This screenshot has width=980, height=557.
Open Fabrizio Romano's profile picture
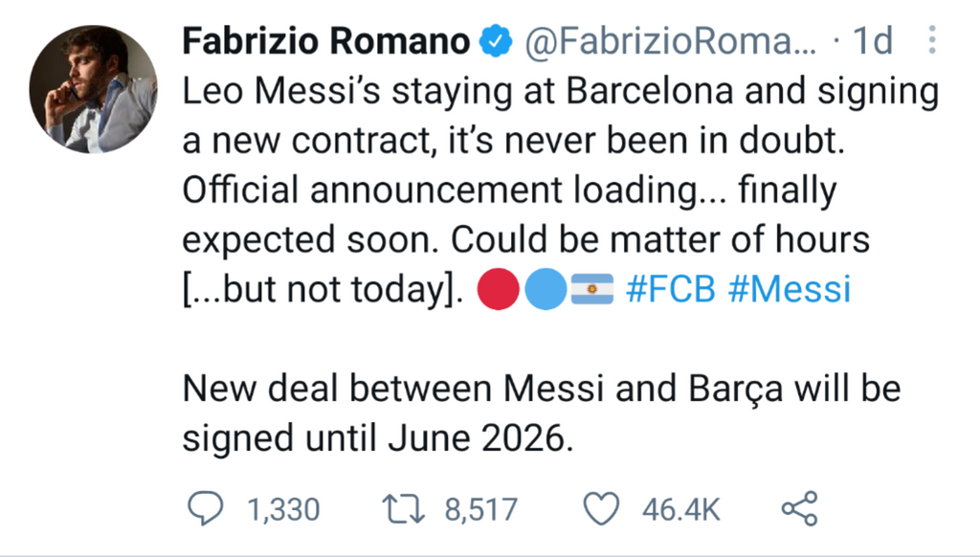[93, 89]
